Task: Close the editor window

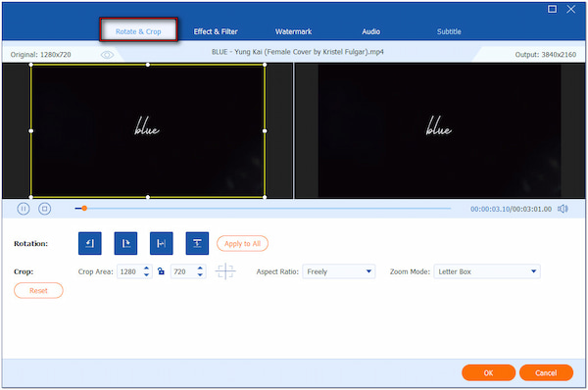Action: point(570,9)
